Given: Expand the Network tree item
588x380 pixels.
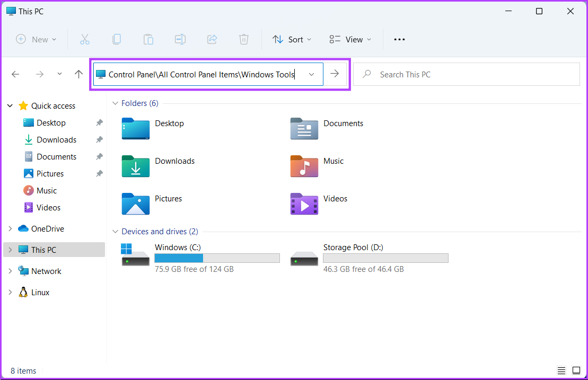Looking at the screenshot, I should (10, 271).
